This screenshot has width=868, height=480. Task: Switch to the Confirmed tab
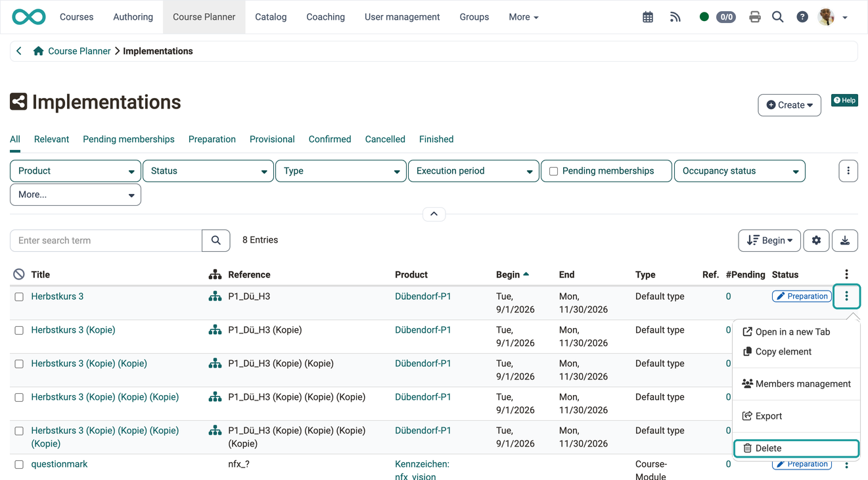tap(330, 139)
